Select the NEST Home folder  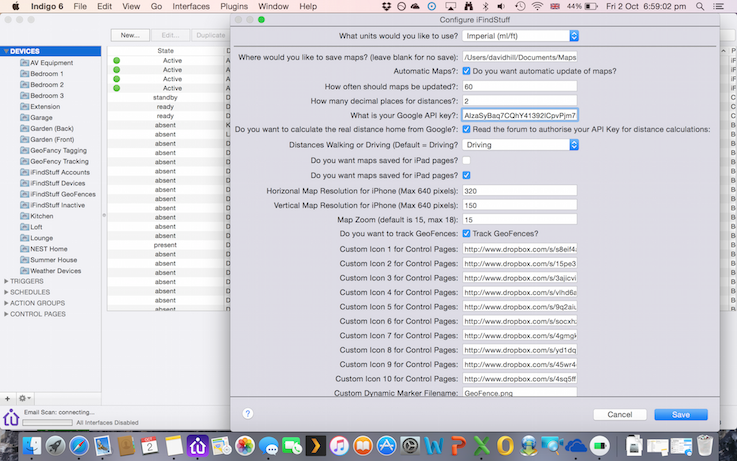click(x=48, y=249)
